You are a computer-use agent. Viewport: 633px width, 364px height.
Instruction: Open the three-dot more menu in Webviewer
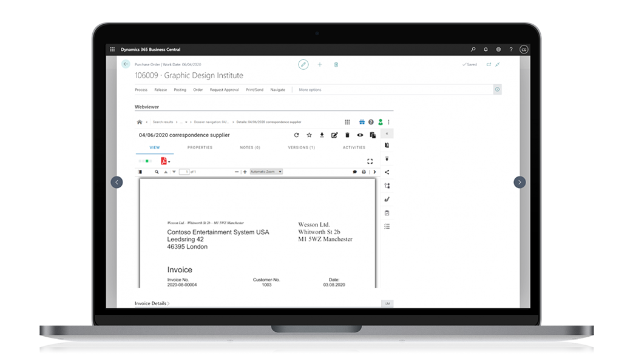[x=389, y=122]
